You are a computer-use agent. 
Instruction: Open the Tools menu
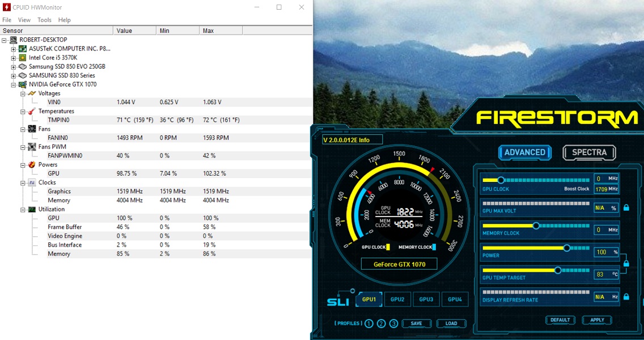point(44,20)
